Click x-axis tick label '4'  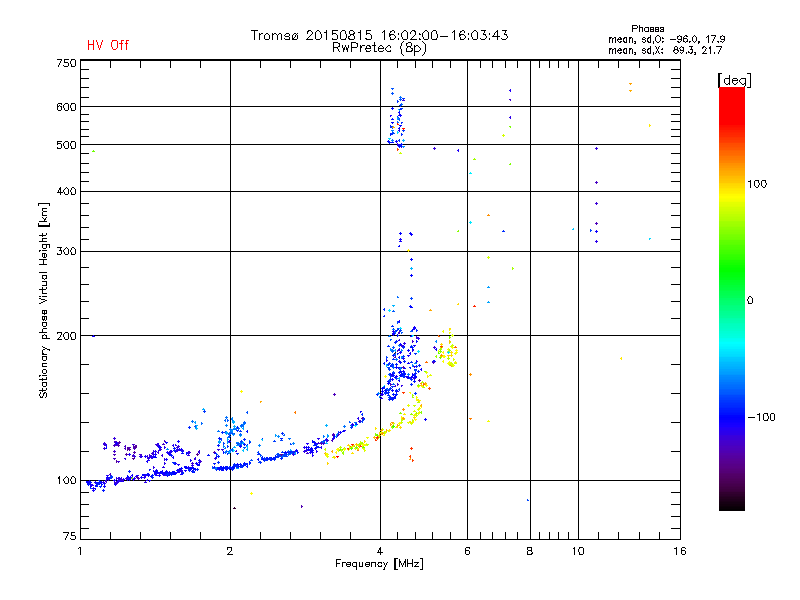pos(380,551)
